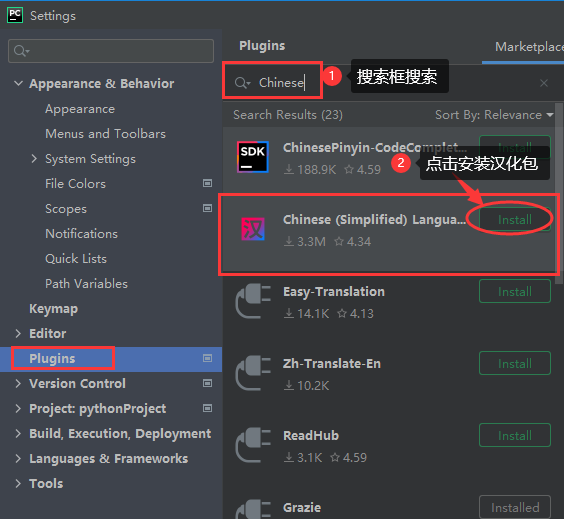Expand the System Settings tree node
564x519 pixels.
pyautogui.click(x=34, y=159)
